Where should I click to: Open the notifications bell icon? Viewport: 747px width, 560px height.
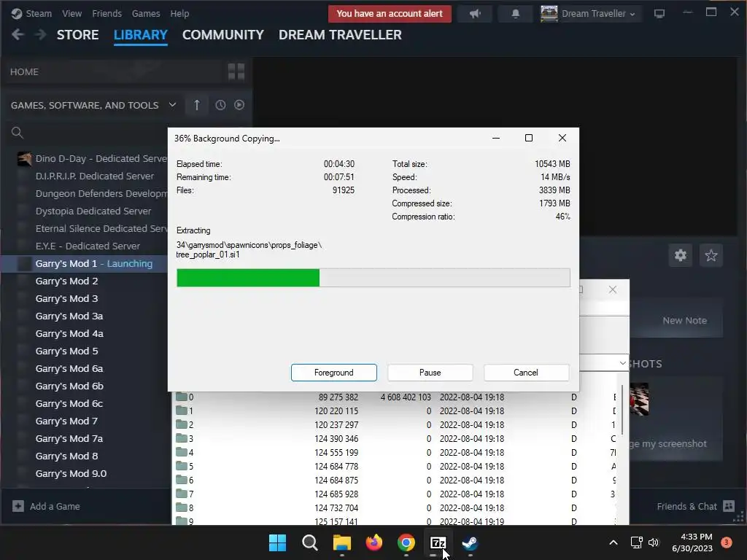coord(515,14)
